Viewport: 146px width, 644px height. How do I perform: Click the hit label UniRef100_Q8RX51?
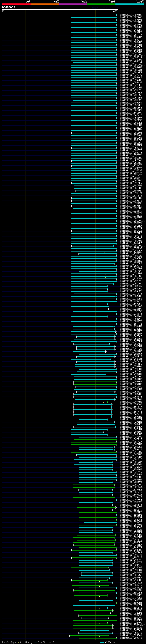[x=131, y=25]
